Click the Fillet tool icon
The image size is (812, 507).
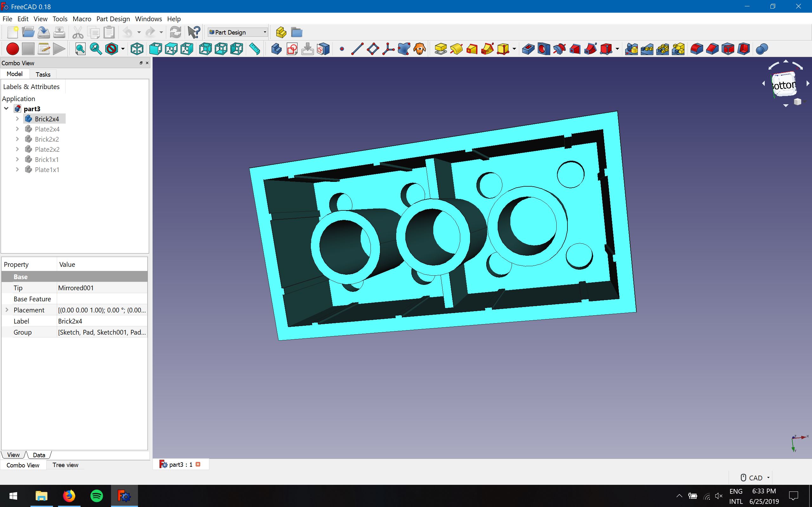coord(697,49)
